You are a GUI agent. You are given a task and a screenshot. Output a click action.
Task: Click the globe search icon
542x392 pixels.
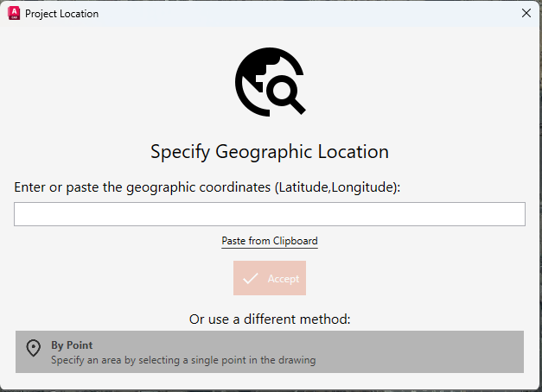click(x=271, y=82)
